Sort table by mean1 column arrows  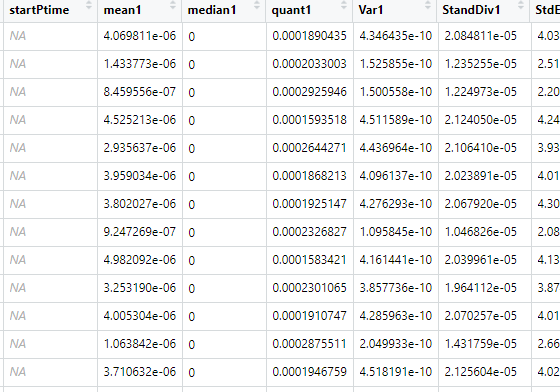[172, 5]
